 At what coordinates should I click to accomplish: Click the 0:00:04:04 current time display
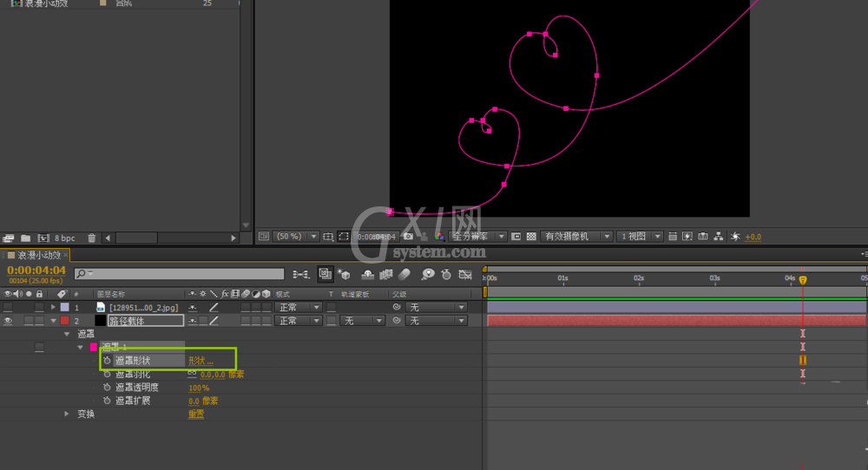pos(36,271)
